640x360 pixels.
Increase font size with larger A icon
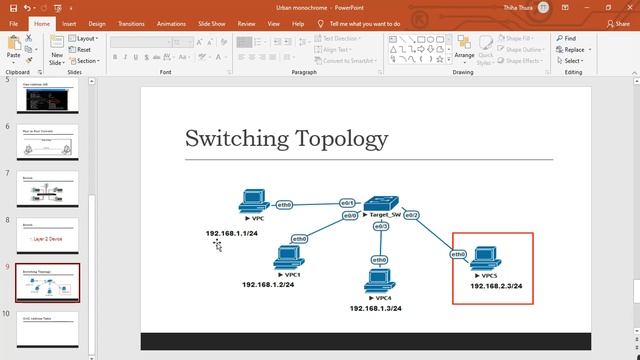[x=199, y=42]
